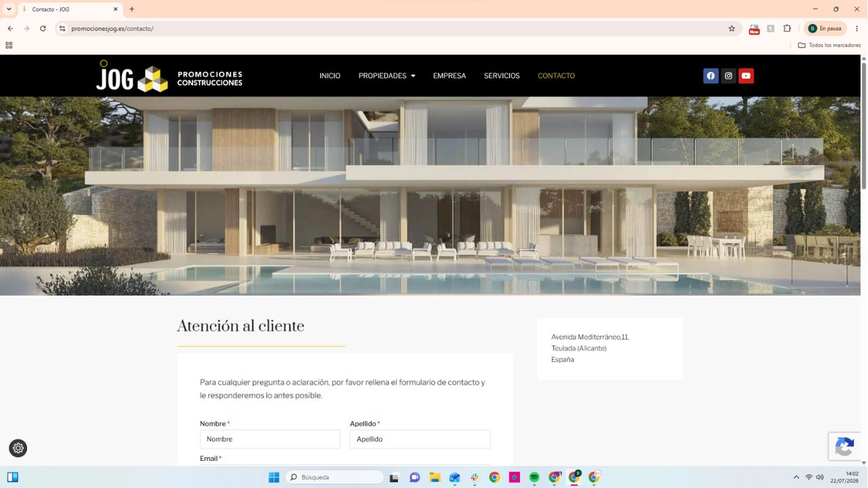
Task: Click the villa hero banner image
Action: 430,196
